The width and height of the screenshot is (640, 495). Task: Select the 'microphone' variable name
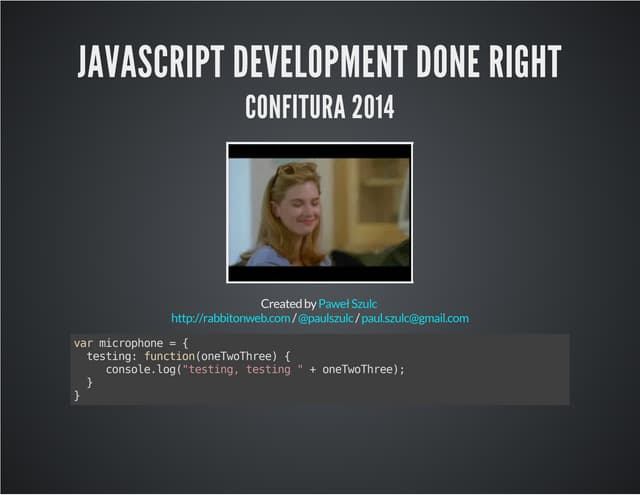[129, 342]
